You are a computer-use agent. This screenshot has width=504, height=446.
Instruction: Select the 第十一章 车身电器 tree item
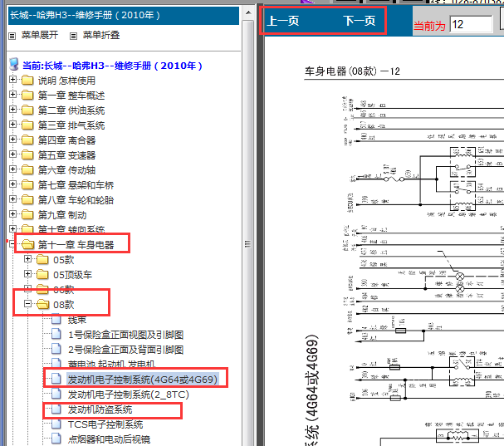coord(76,245)
